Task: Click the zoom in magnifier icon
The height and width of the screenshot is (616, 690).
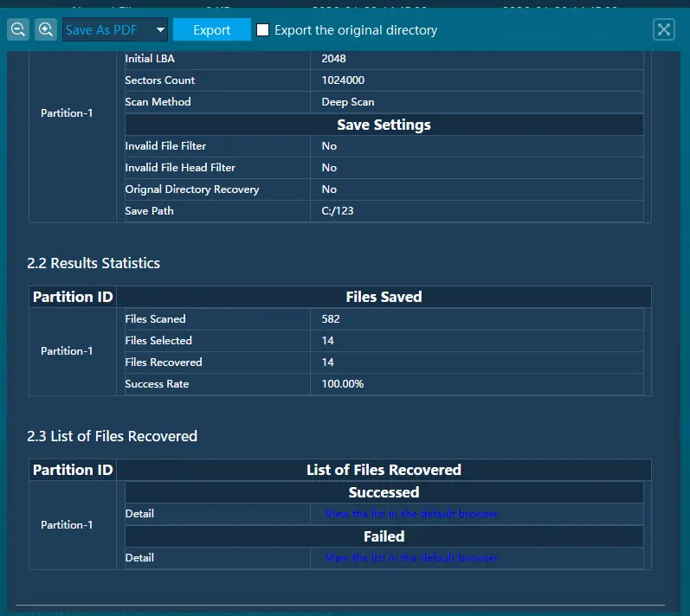Action: click(46, 30)
